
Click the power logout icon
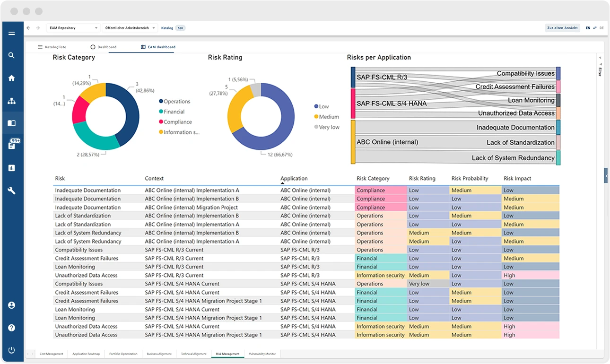click(12, 350)
